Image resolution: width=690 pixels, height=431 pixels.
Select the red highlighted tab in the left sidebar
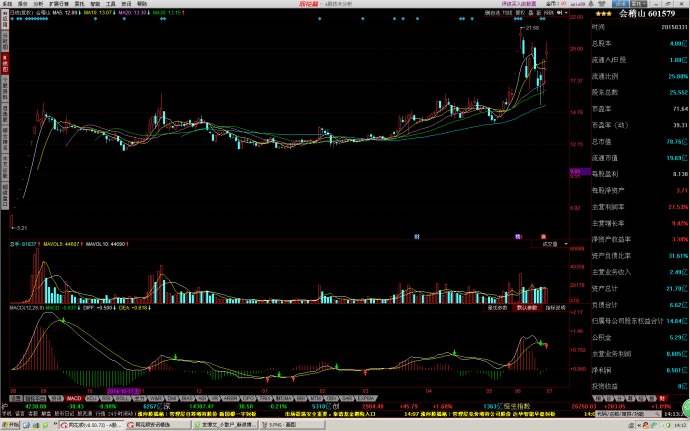[x=5, y=63]
